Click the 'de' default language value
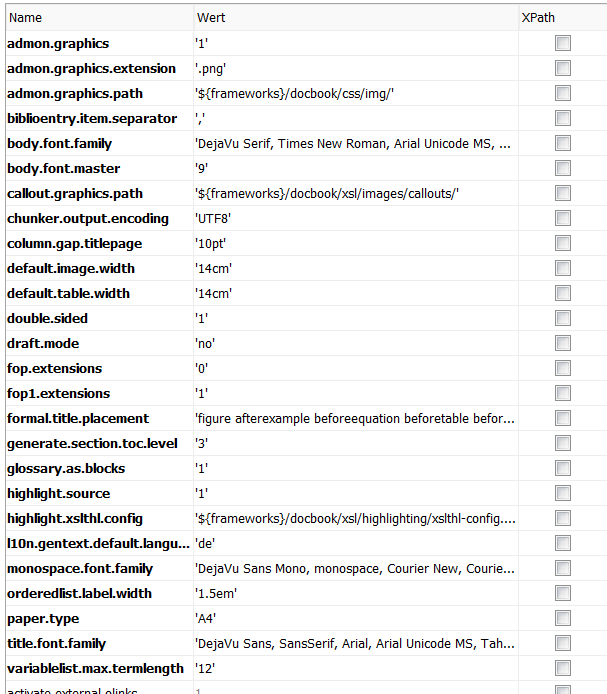The image size is (607, 694). coord(205,544)
